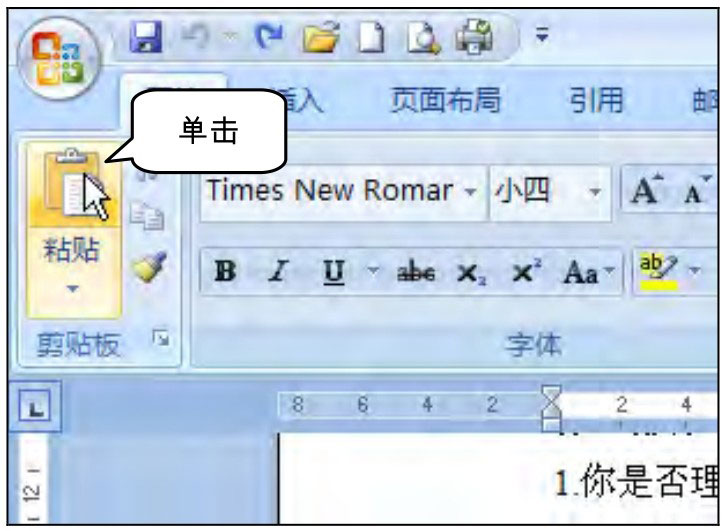Image resolution: width=725 pixels, height=531 pixels.
Task: Click the tab stop selector L button
Action: (x=35, y=407)
